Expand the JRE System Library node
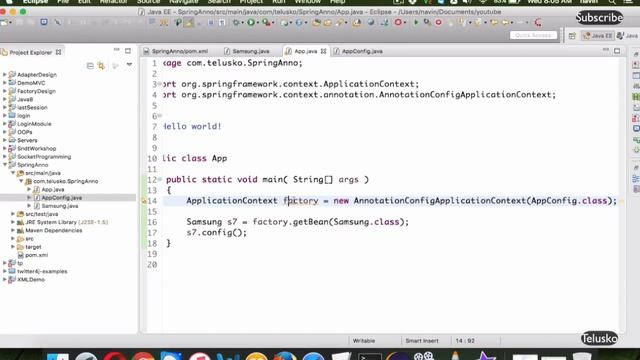Image resolution: width=640 pixels, height=360 pixels. click(13, 222)
